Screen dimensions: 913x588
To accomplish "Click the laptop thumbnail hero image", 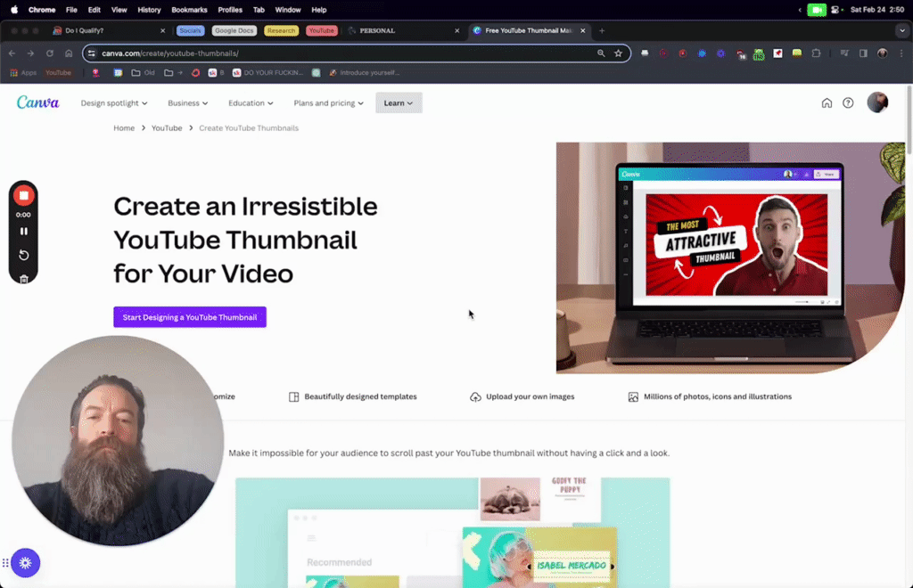I will click(730, 257).
